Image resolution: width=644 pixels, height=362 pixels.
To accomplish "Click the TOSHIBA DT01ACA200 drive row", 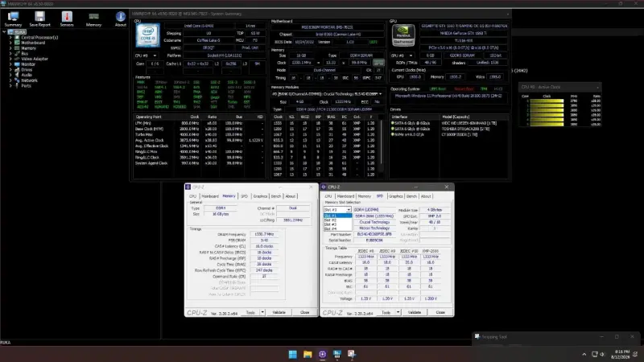I will click(x=449, y=129).
